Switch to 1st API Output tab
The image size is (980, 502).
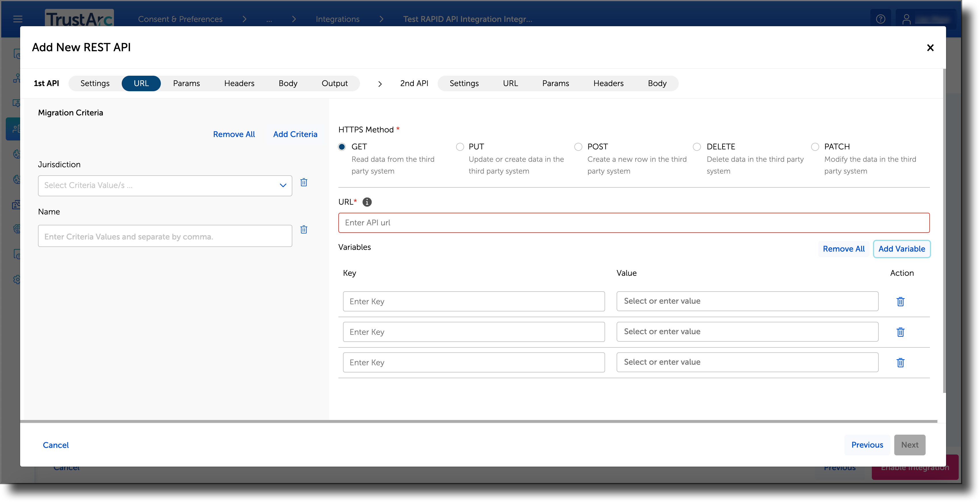click(x=334, y=83)
